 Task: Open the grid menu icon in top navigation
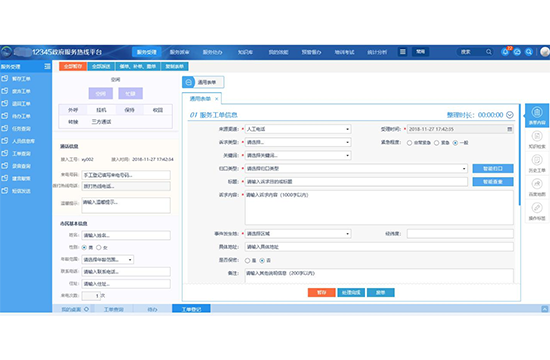pos(403,52)
